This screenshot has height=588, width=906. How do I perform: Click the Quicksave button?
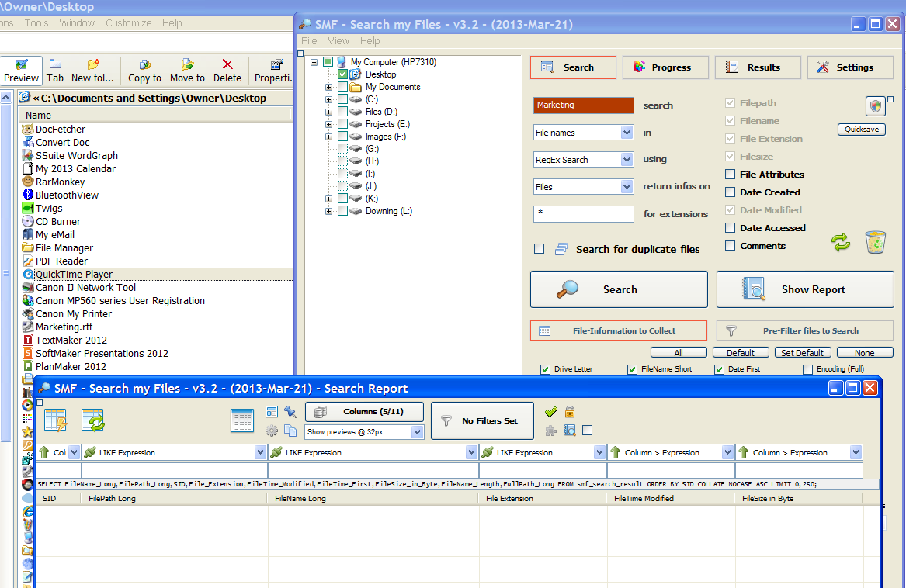(862, 130)
